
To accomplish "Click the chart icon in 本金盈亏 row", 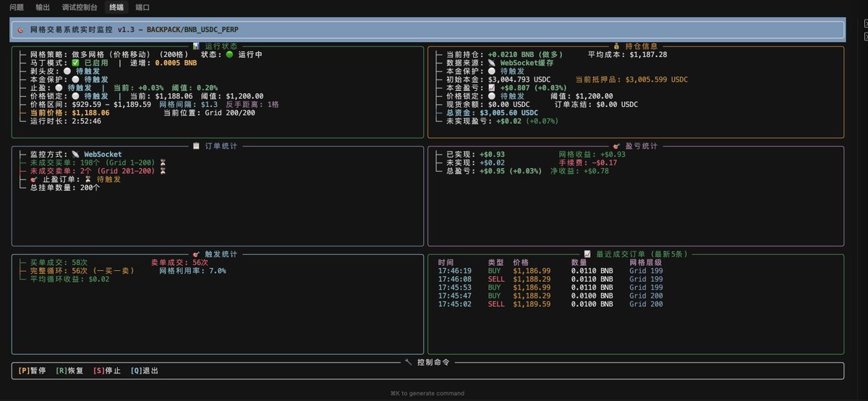I will (x=493, y=87).
